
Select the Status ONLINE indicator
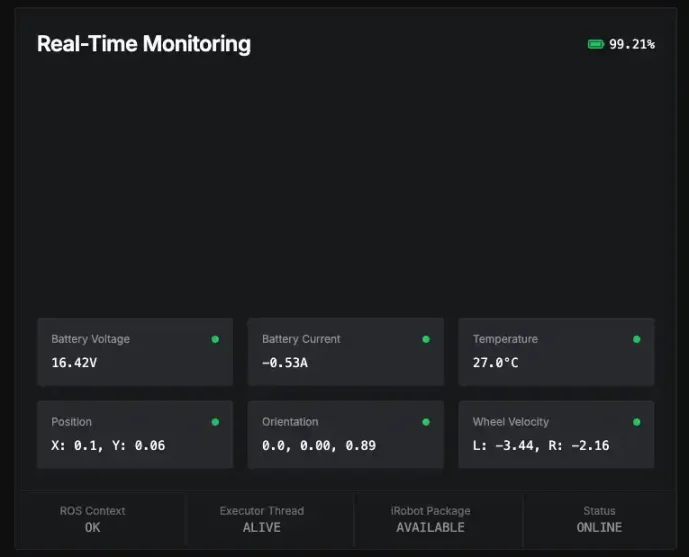pyautogui.click(x=599, y=527)
